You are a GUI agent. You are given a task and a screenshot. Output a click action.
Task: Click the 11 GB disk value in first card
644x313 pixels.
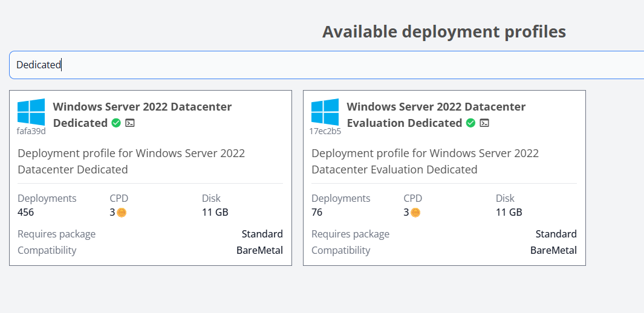[215, 212]
